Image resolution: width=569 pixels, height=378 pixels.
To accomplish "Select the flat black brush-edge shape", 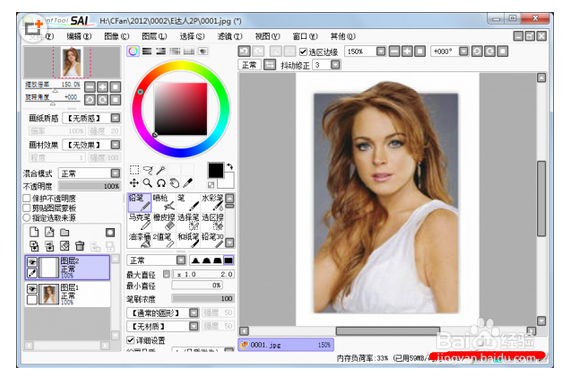I will pyautogui.click(x=229, y=260).
